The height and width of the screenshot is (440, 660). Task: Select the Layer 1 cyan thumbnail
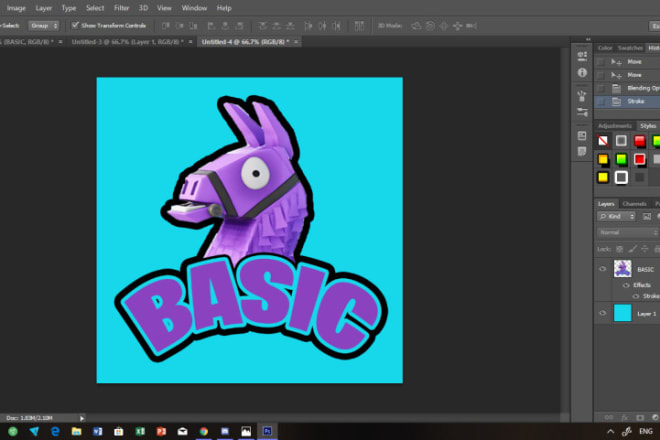pos(623,313)
